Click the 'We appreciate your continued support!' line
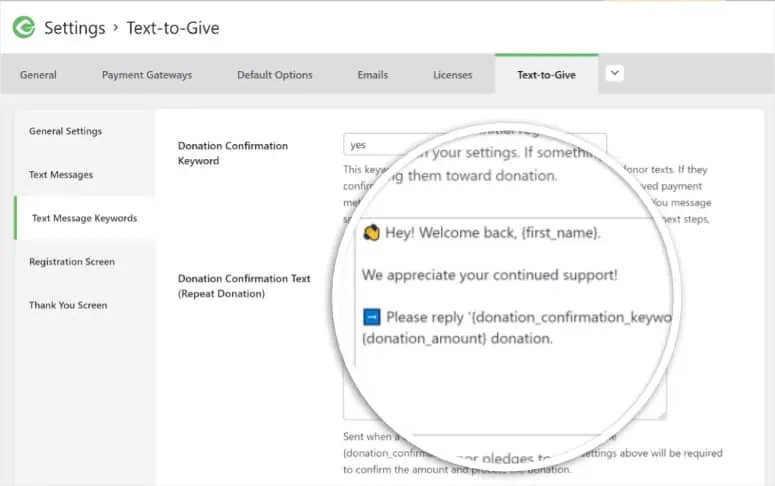This screenshot has height=486, width=775. tap(489, 275)
